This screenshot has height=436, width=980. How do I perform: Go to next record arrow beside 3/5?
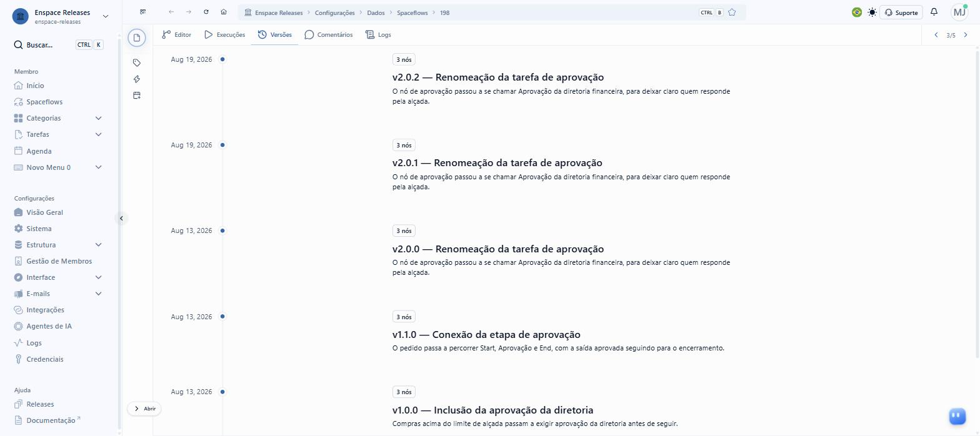click(x=966, y=35)
